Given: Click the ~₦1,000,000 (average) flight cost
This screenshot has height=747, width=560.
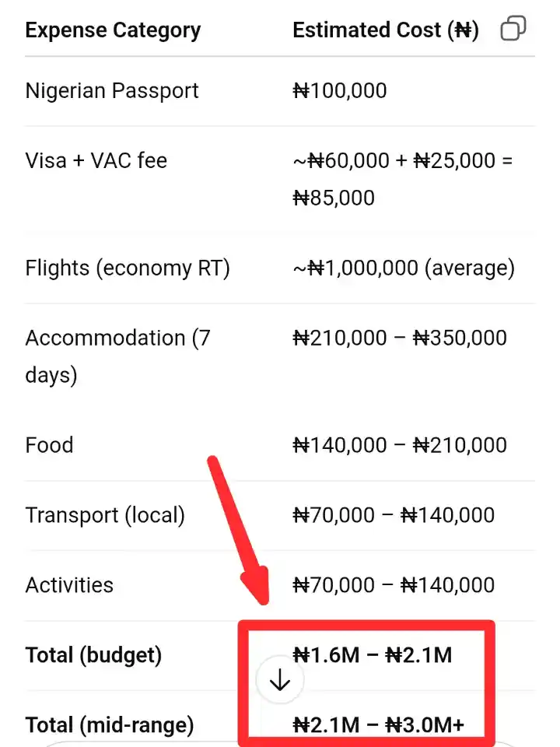Looking at the screenshot, I should pyautogui.click(x=403, y=268).
